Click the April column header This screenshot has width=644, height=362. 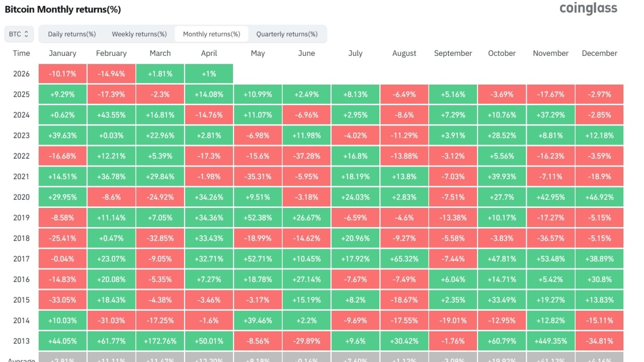pos(209,53)
